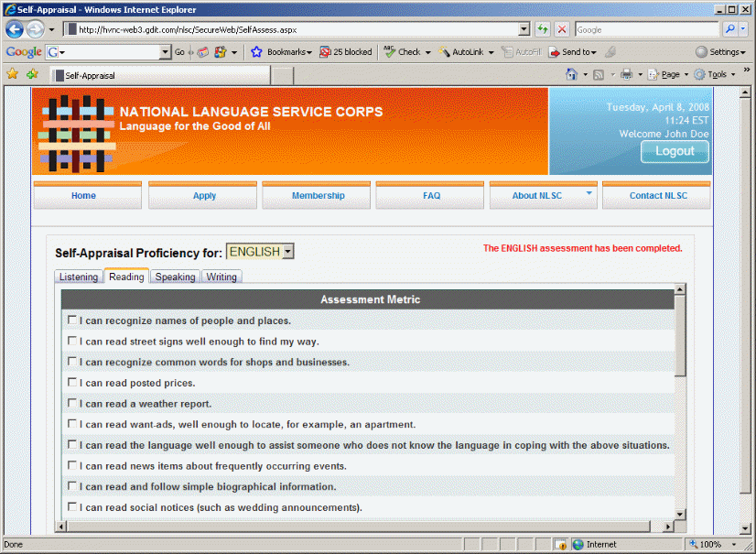Click the Stop loading red X icon
The height and width of the screenshot is (554, 756).
click(x=562, y=29)
